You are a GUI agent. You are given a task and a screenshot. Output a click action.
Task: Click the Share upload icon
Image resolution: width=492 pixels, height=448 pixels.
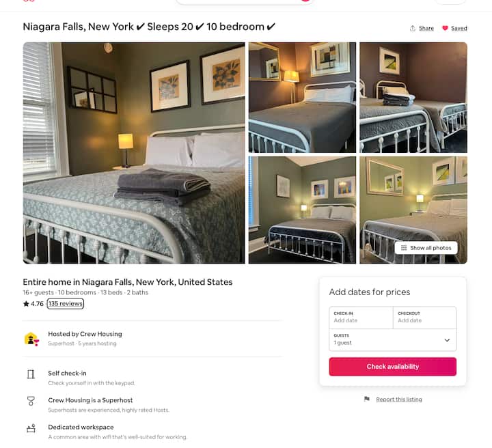point(412,28)
